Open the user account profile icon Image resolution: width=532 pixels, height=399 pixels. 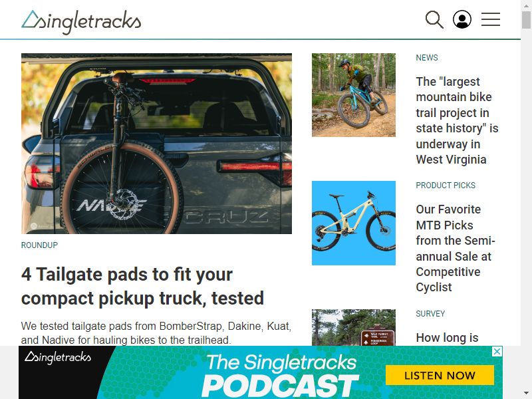[462, 19]
